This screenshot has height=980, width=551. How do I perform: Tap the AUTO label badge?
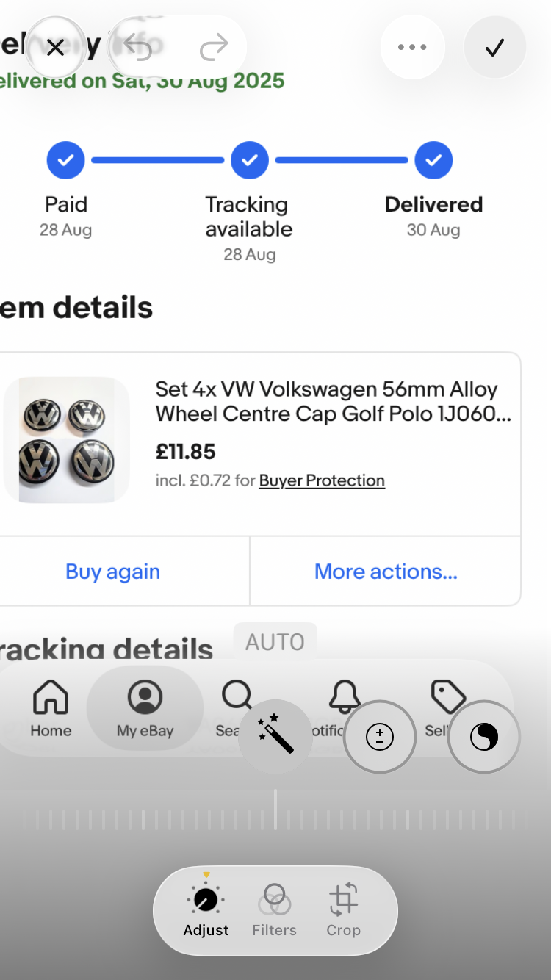coord(275,642)
